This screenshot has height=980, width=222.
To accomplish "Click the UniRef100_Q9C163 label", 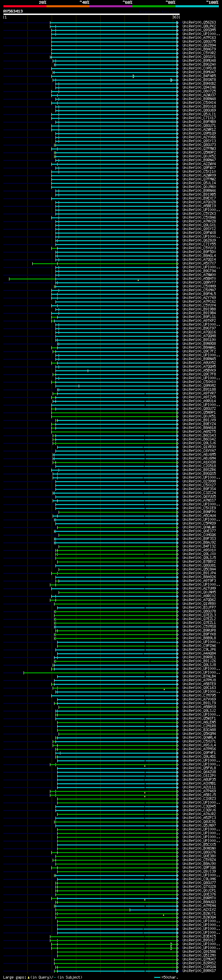I will (199, 688).
